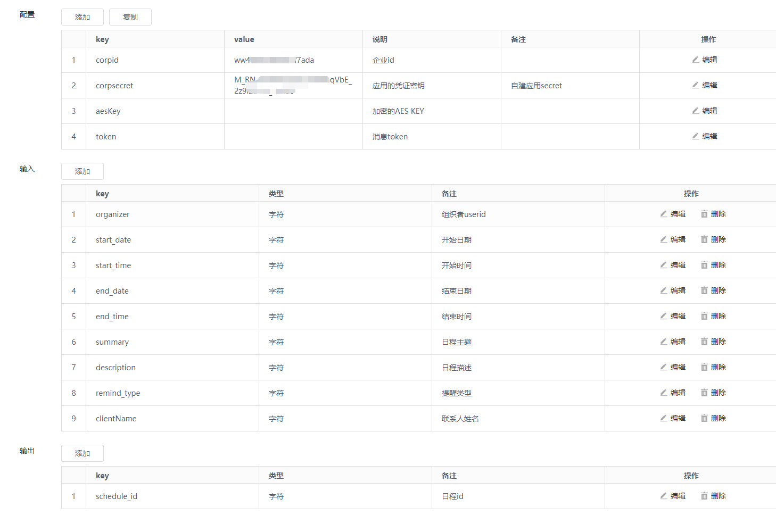The width and height of the screenshot is (776, 532).
Task: Click the trash delete icon for schedule_id
Action: tap(704, 496)
